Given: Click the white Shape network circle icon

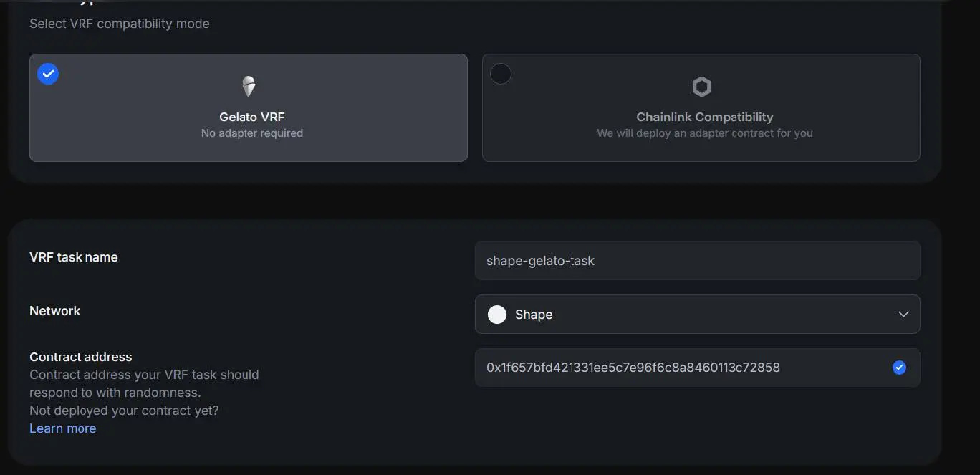Looking at the screenshot, I should tap(497, 315).
